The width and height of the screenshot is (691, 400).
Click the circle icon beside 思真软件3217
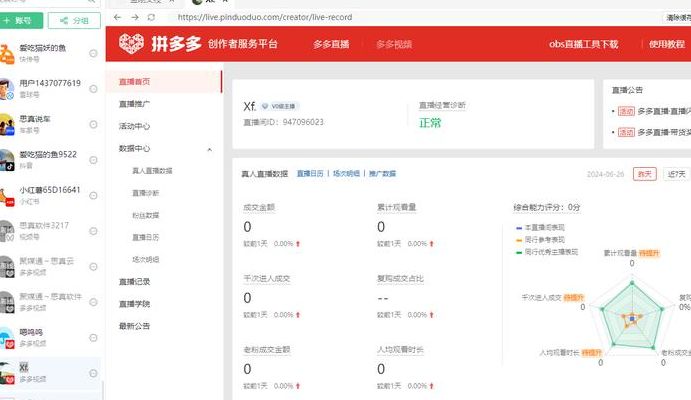[x=93, y=231]
